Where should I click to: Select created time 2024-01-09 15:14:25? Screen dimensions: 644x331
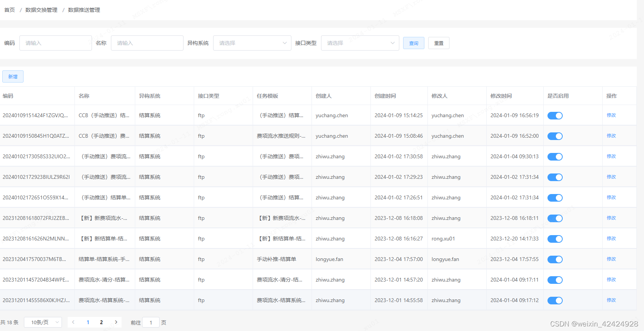(399, 115)
